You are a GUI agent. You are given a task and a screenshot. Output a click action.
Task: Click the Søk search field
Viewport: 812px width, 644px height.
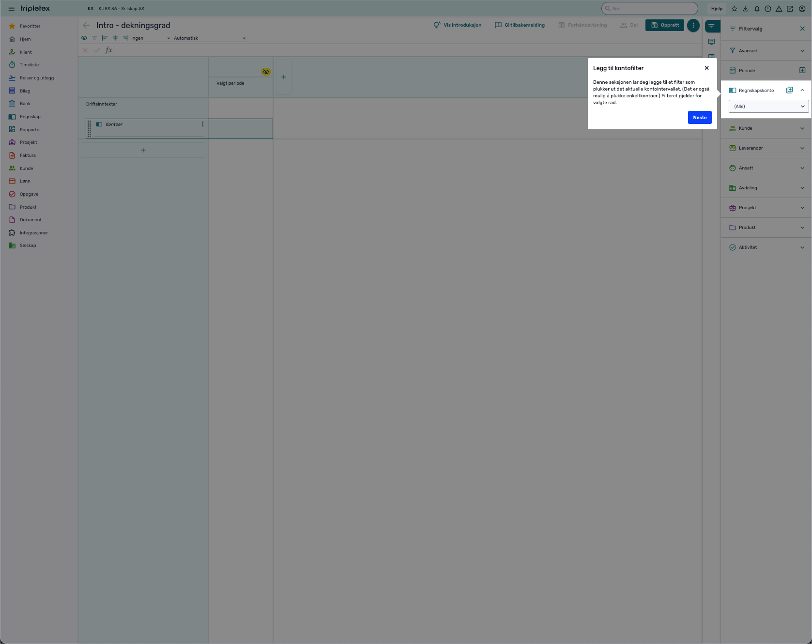coord(650,8)
